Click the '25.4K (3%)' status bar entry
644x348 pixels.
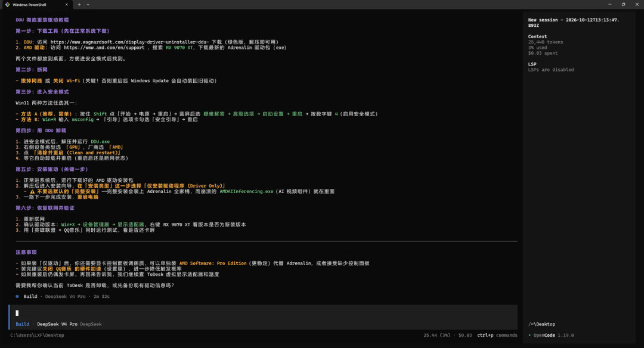point(437,335)
